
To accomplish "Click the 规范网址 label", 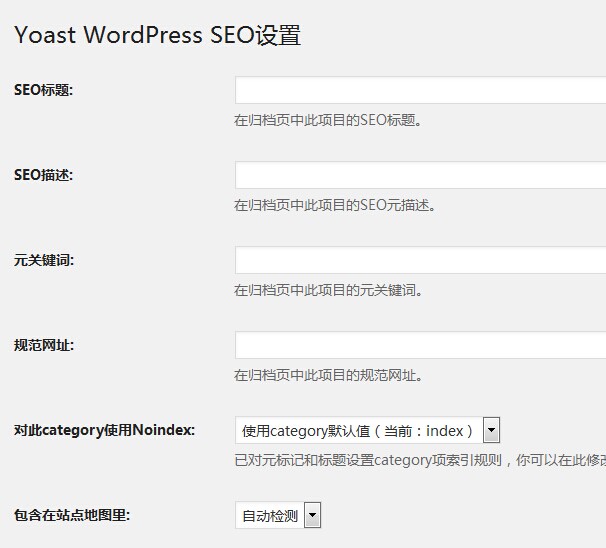I will (43, 345).
